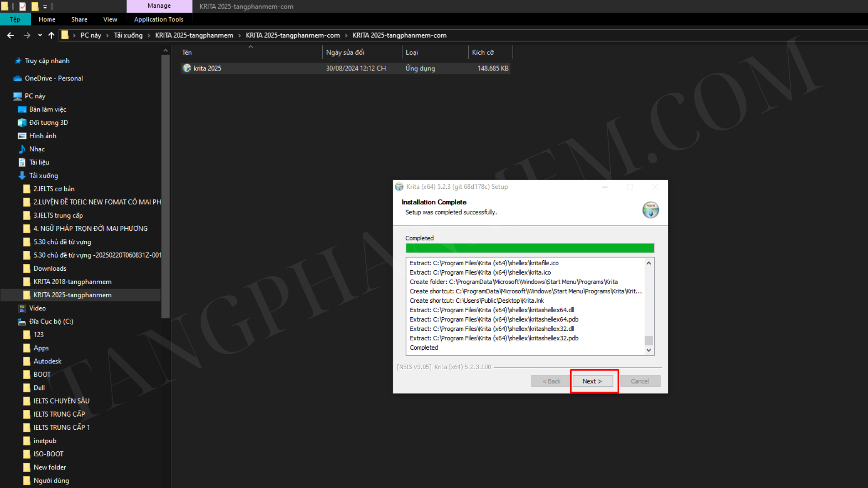Click Cancel in Krita setup dialog
This screenshot has height=488, width=868.
click(x=640, y=381)
